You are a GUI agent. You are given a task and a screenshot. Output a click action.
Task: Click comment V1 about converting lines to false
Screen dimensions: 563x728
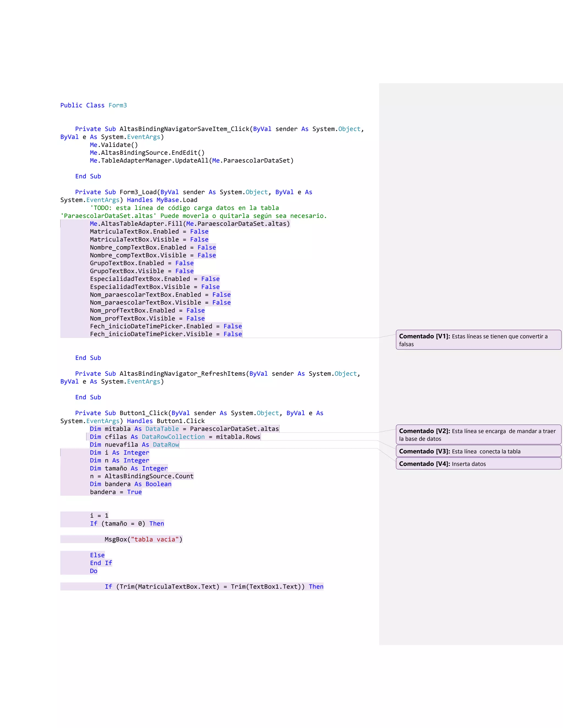pos(478,340)
